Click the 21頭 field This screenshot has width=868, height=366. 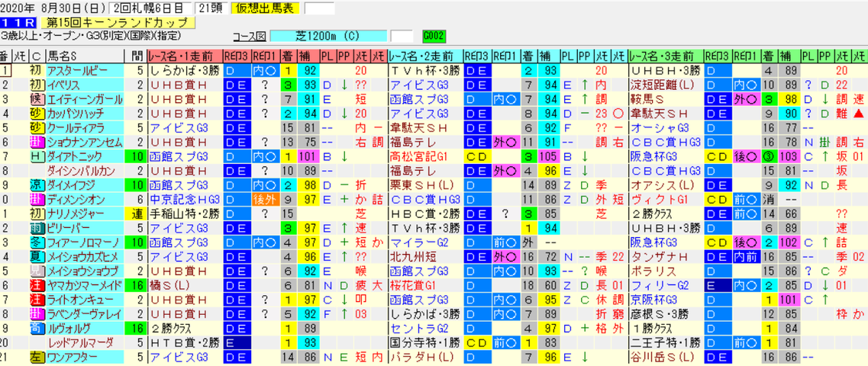[x=209, y=9]
